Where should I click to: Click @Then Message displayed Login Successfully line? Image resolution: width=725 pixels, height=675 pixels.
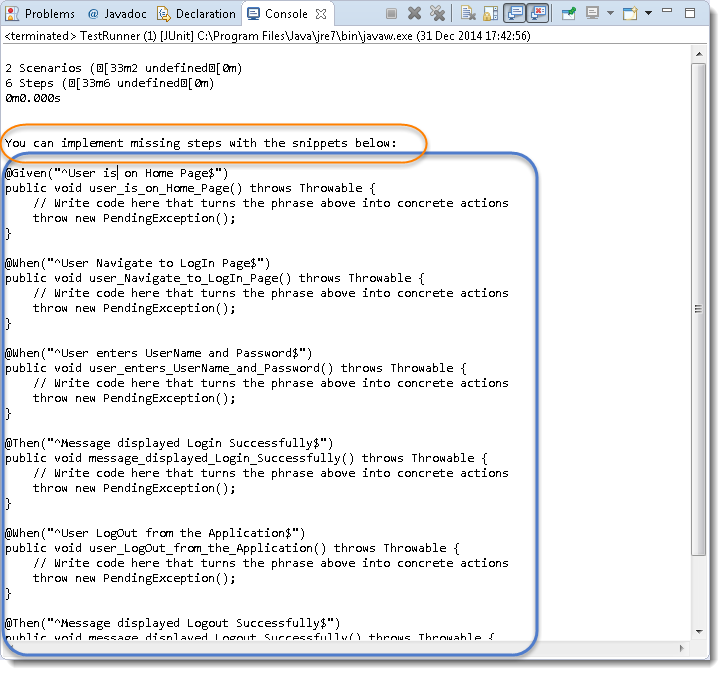pyautogui.click(x=169, y=444)
